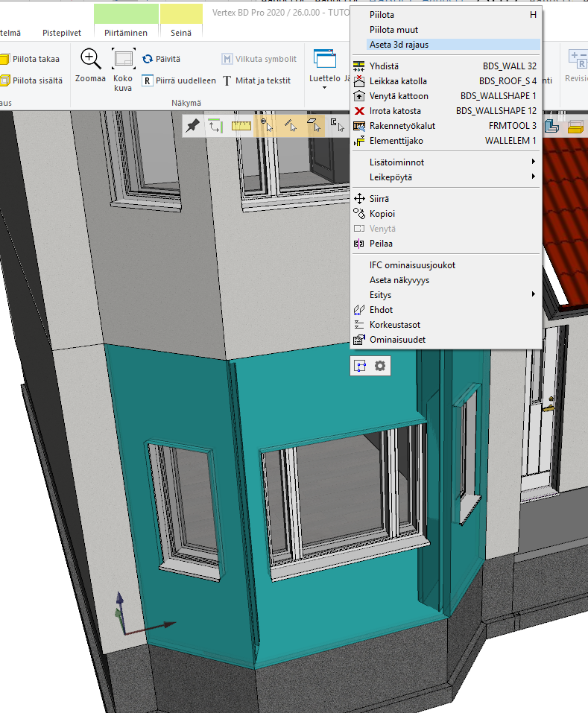
Task: Click the Piilota takaa button
Action: pyautogui.click(x=35, y=59)
